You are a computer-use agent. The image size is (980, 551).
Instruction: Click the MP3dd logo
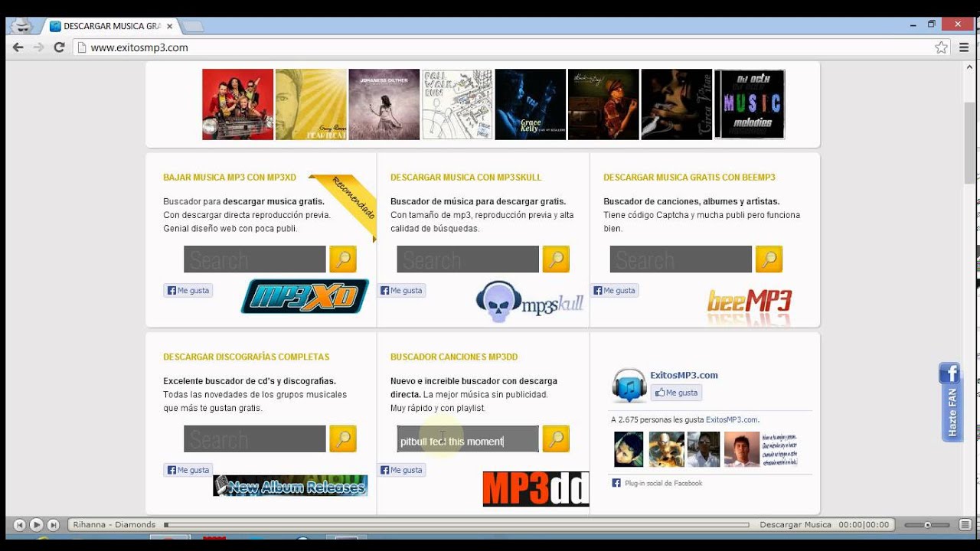click(536, 489)
